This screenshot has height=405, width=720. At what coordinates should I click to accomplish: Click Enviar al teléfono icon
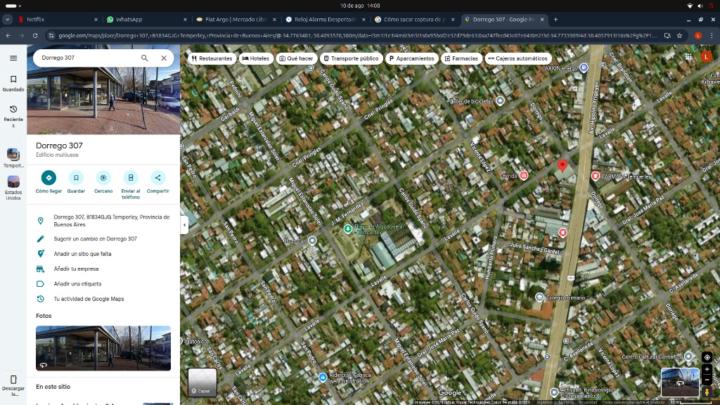tap(130, 177)
